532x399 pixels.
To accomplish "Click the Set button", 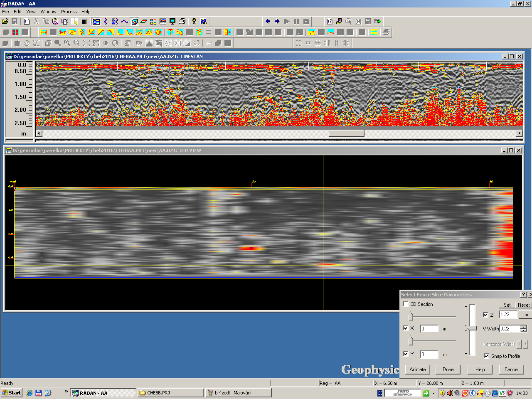I will pos(507,305).
